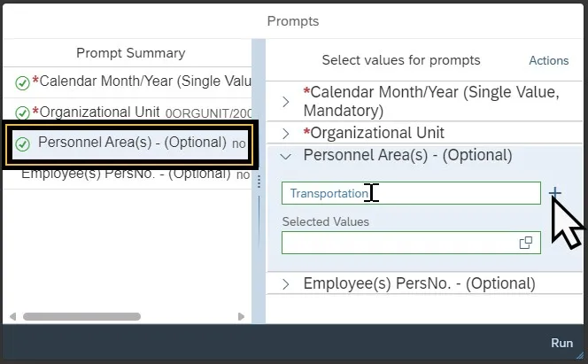Viewport: 588px width, 364px height.
Task: Click the plus icon to add value
Action: [x=555, y=193]
